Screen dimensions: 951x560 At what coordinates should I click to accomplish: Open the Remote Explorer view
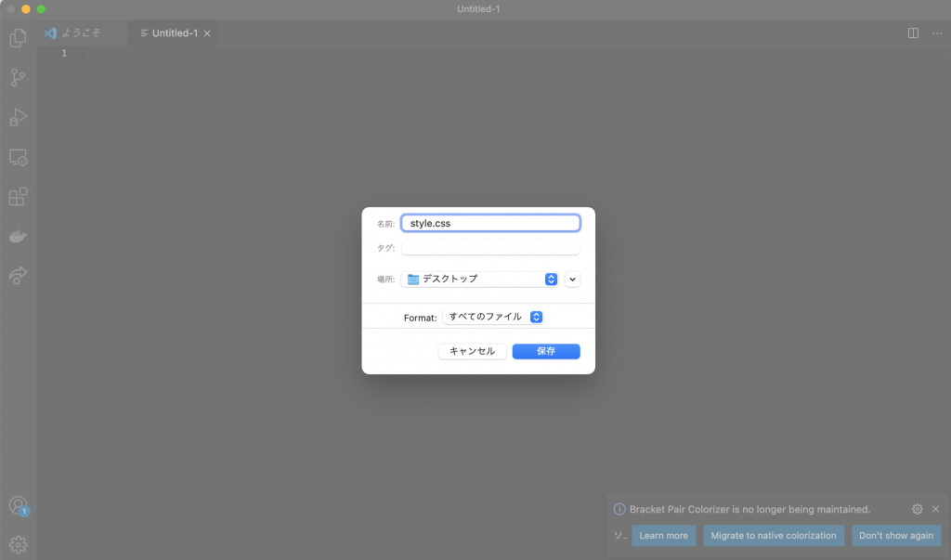click(x=18, y=158)
